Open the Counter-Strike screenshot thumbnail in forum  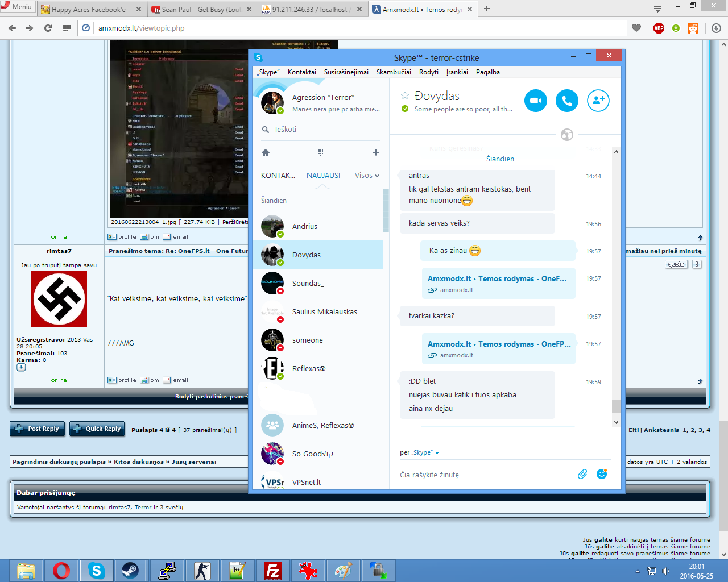pos(179,128)
